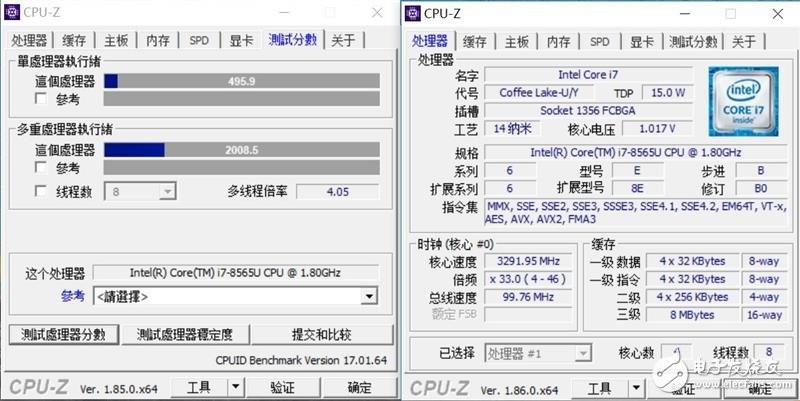The height and width of the screenshot is (401, 800).
Task: Click 工具 button in left window
Action: [x=198, y=387]
